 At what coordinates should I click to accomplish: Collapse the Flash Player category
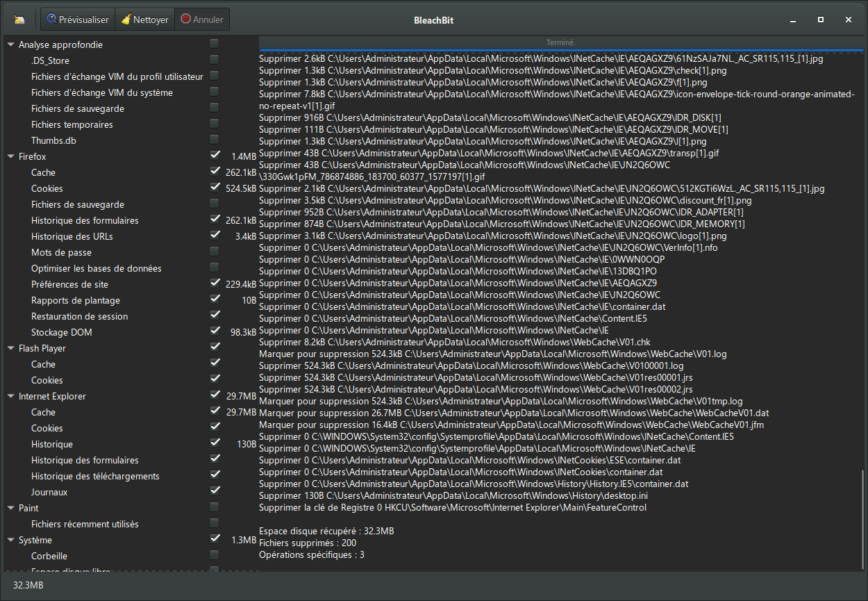tap(10, 348)
